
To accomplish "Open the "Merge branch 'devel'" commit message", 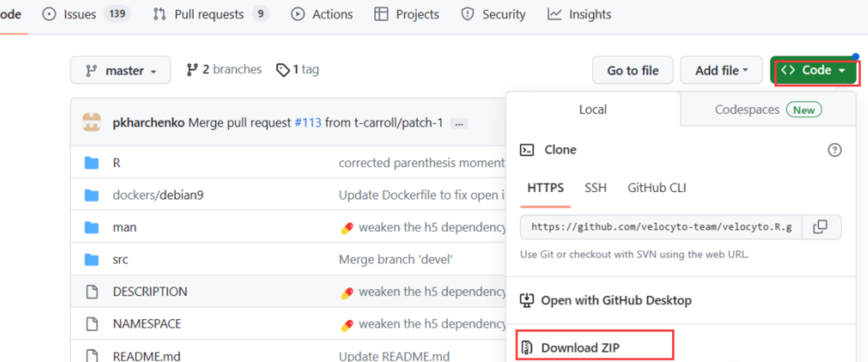I will [x=396, y=259].
